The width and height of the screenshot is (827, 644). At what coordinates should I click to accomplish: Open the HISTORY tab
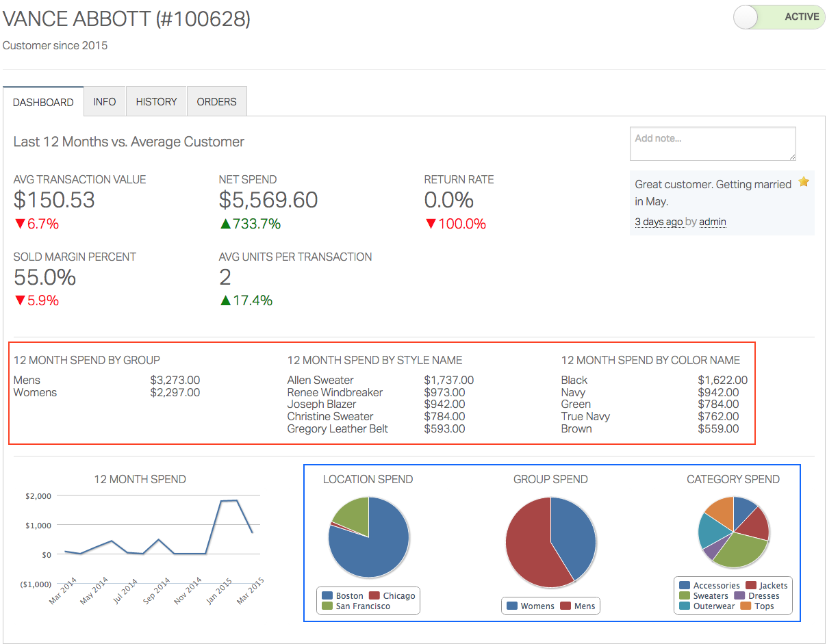pyautogui.click(x=156, y=101)
